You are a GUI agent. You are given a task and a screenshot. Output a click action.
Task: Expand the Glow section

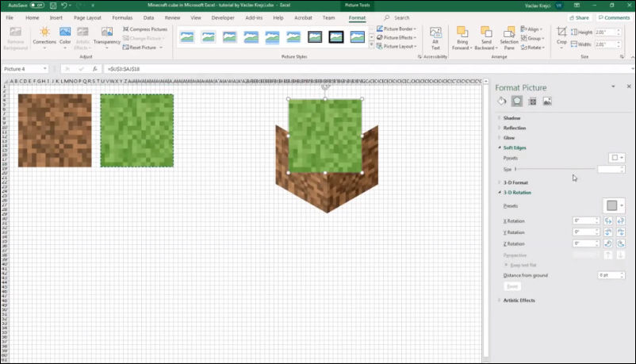pyautogui.click(x=508, y=138)
